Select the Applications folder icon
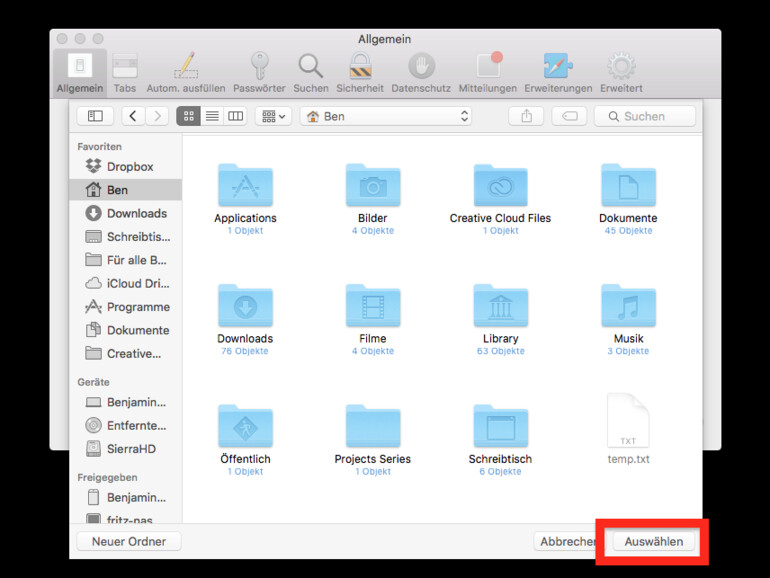 246,185
